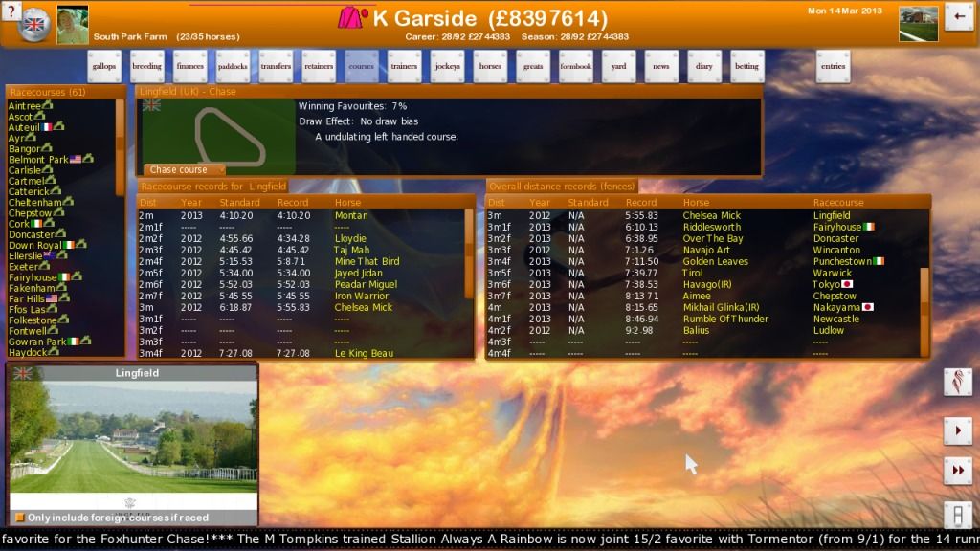Select Auteuil in the racecourse list

point(24,127)
